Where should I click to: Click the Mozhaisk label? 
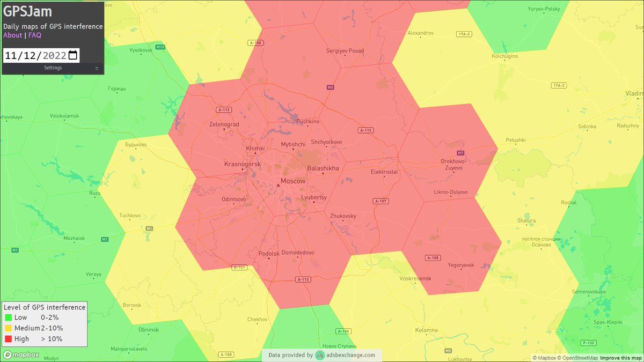74,238
